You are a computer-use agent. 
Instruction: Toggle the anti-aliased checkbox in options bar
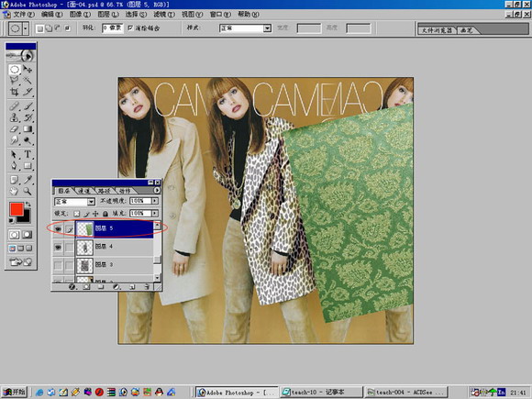tap(130, 28)
